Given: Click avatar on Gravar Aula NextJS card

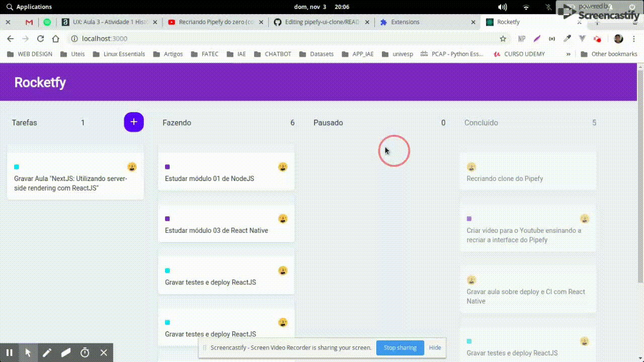Looking at the screenshot, I should coord(132,167).
